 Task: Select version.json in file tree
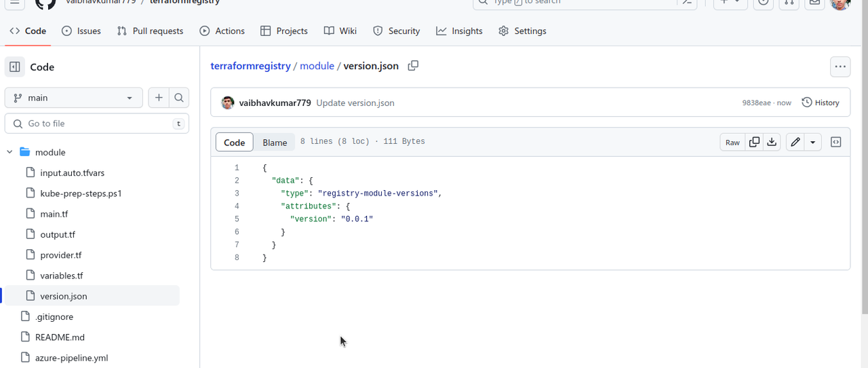63,296
